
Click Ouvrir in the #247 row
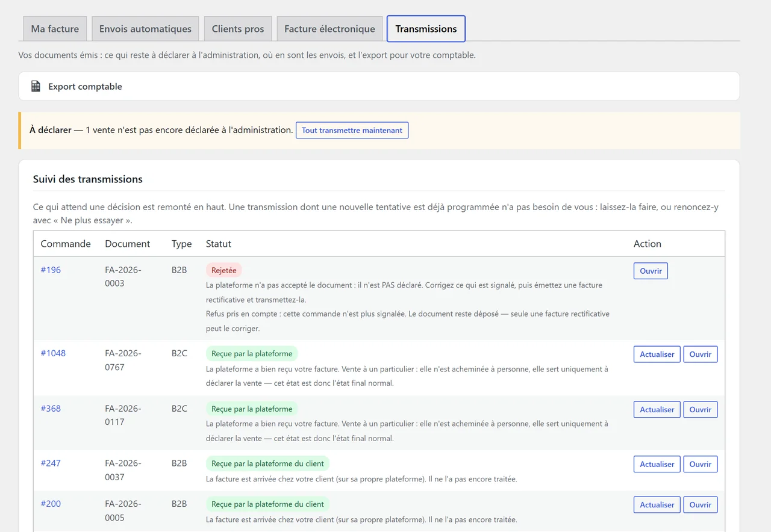tap(701, 464)
